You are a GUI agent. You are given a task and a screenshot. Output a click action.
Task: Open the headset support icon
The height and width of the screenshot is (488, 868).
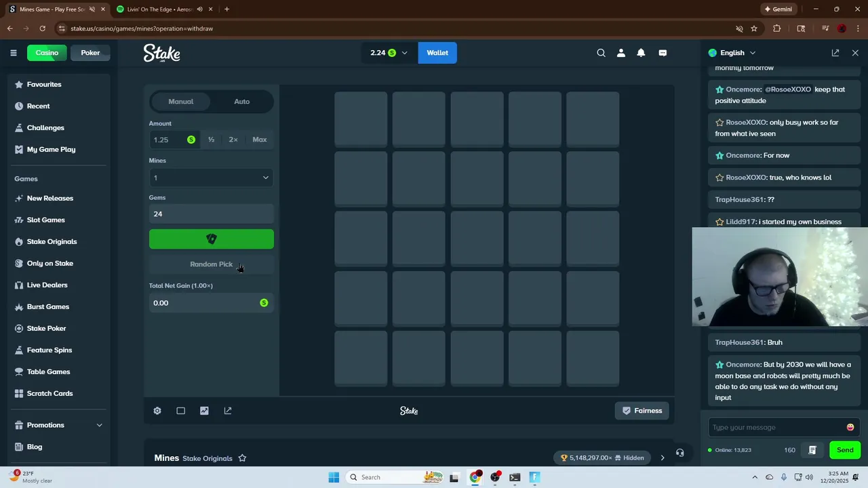[679, 453]
